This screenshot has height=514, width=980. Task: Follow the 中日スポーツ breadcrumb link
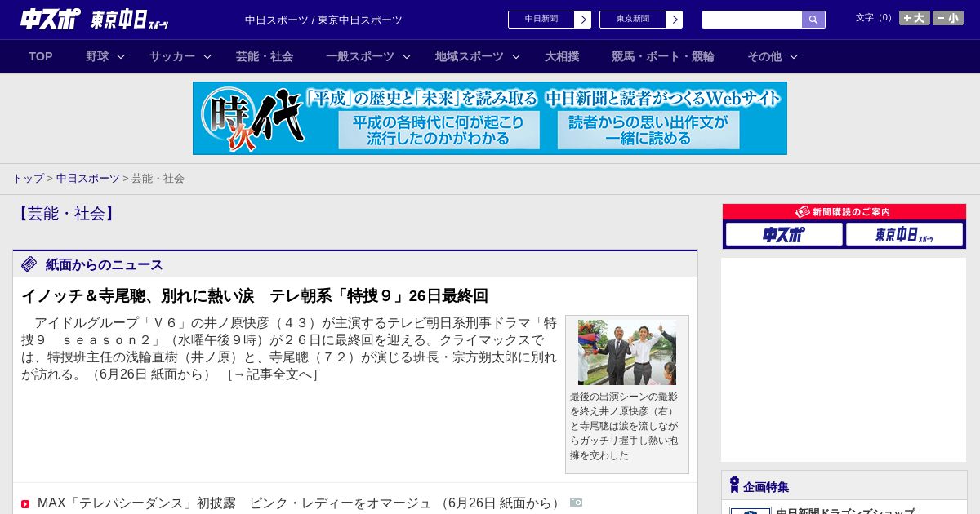coord(88,178)
